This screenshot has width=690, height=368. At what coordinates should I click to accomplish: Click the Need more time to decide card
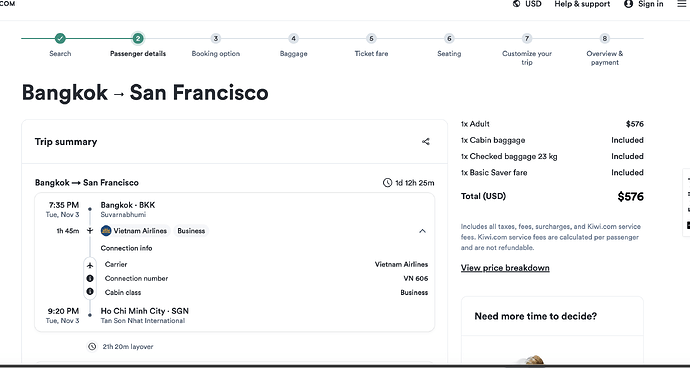coord(552,330)
